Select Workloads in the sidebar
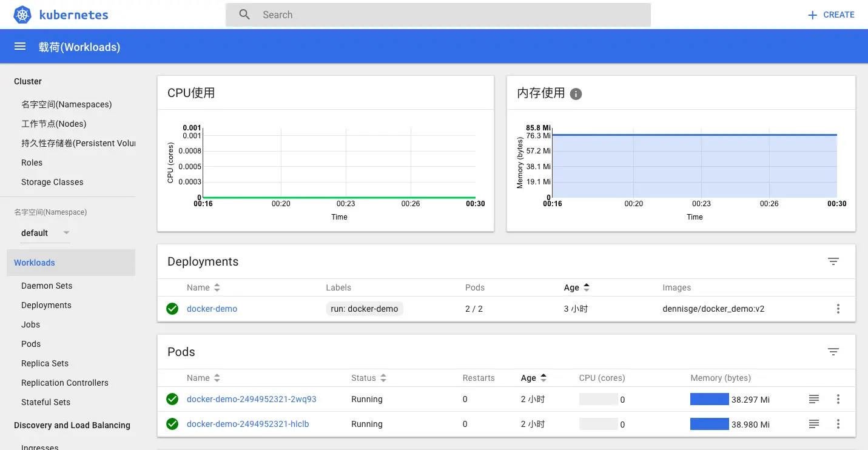 [35, 263]
